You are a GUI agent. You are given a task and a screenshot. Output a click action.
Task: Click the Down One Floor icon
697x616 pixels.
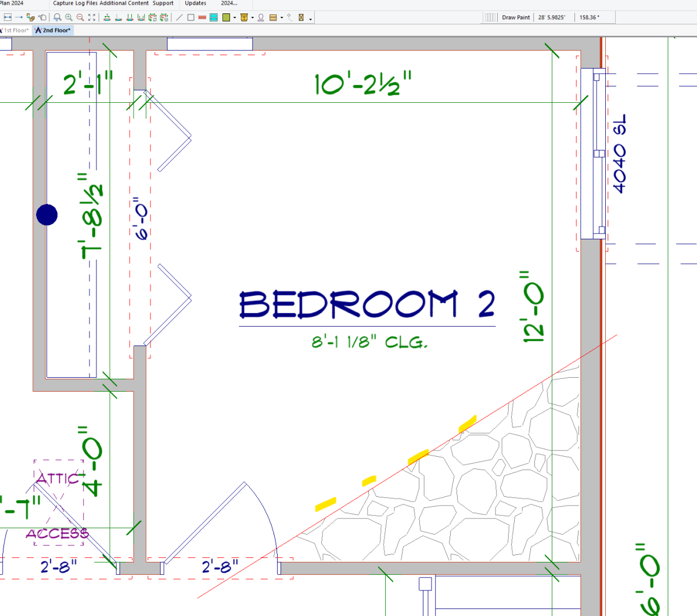coord(118,17)
